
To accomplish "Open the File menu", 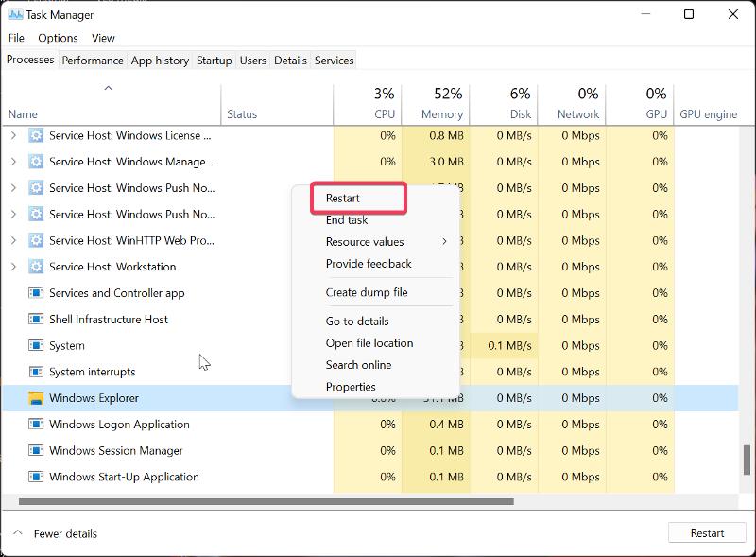I will (16, 38).
